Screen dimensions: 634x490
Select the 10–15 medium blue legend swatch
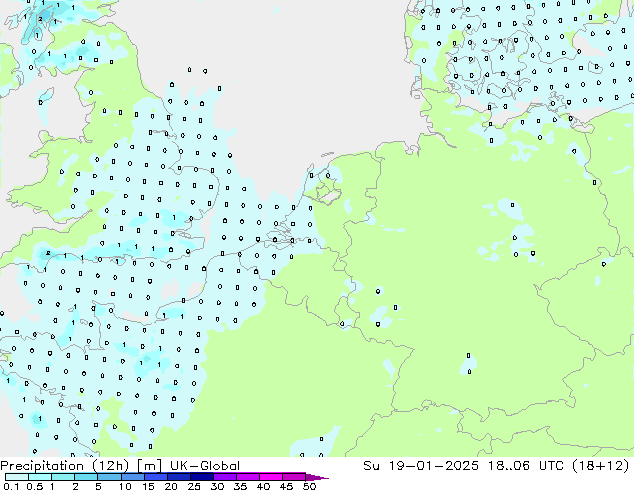[133, 477]
